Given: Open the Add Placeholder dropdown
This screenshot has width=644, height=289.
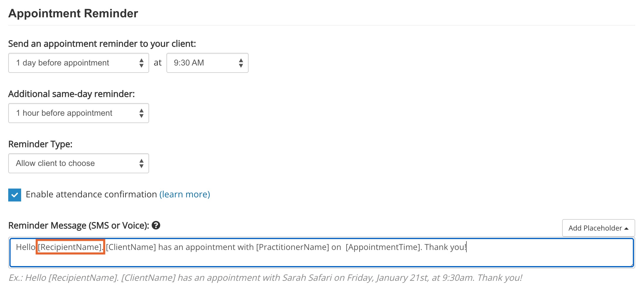Looking at the screenshot, I should [599, 228].
